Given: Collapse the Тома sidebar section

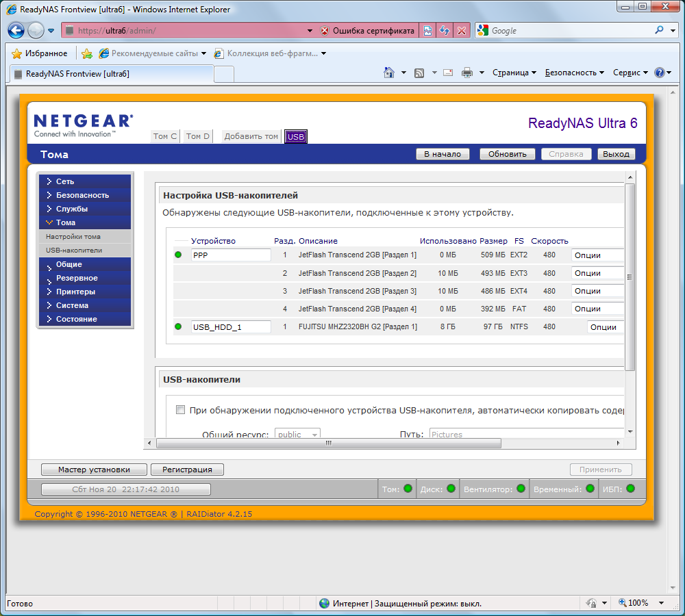Looking at the screenshot, I should (x=85, y=222).
